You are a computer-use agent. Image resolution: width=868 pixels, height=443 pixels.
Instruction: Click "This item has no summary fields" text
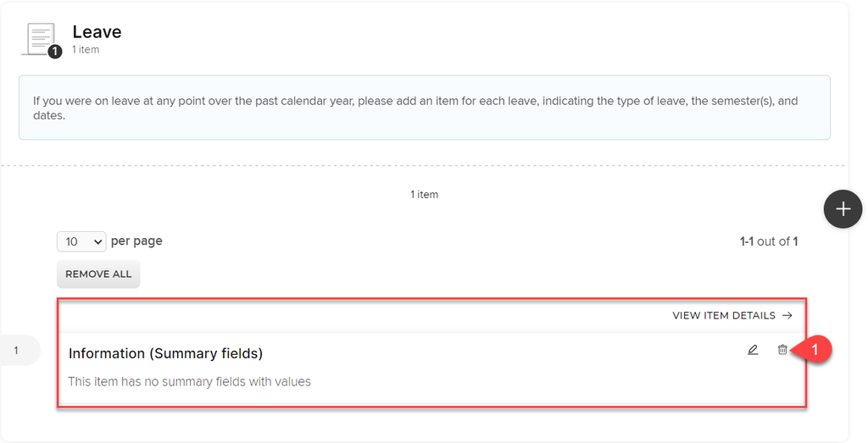click(189, 382)
